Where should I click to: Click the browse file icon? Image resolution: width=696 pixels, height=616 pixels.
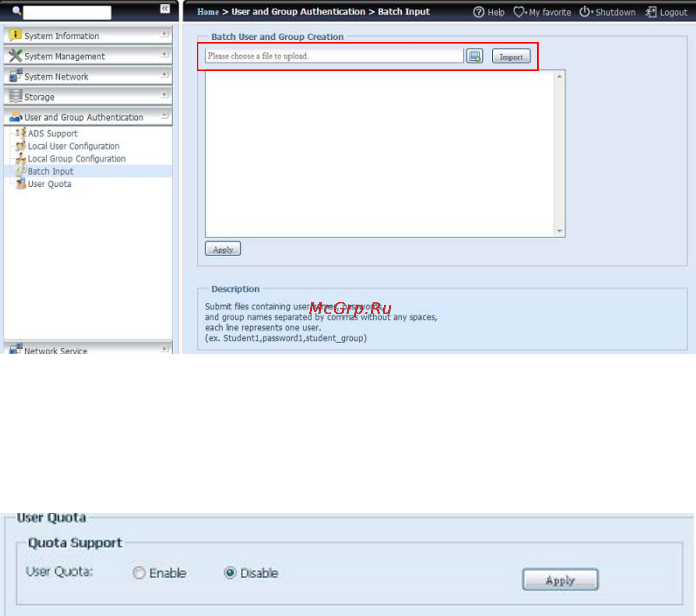click(x=475, y=56)
